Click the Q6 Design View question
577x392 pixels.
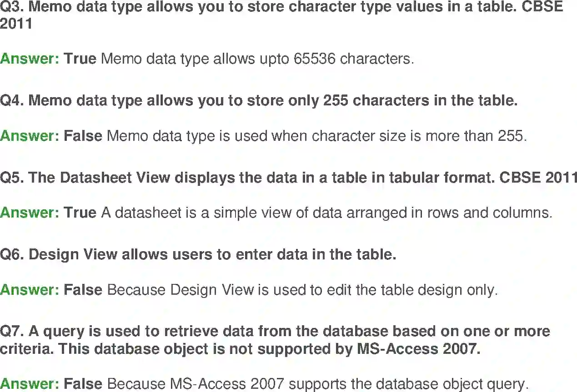click(x=198, y=254)
